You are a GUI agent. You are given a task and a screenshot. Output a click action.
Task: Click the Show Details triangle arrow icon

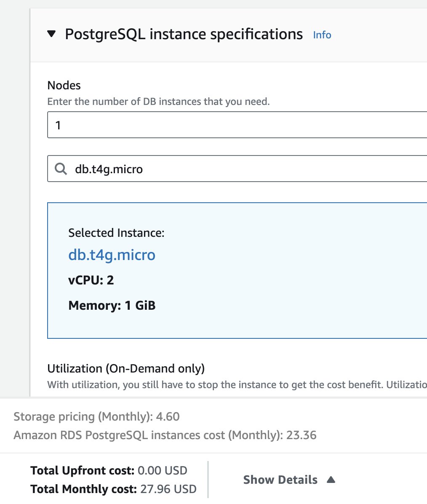pyautogui.click(x=331, y=480)
